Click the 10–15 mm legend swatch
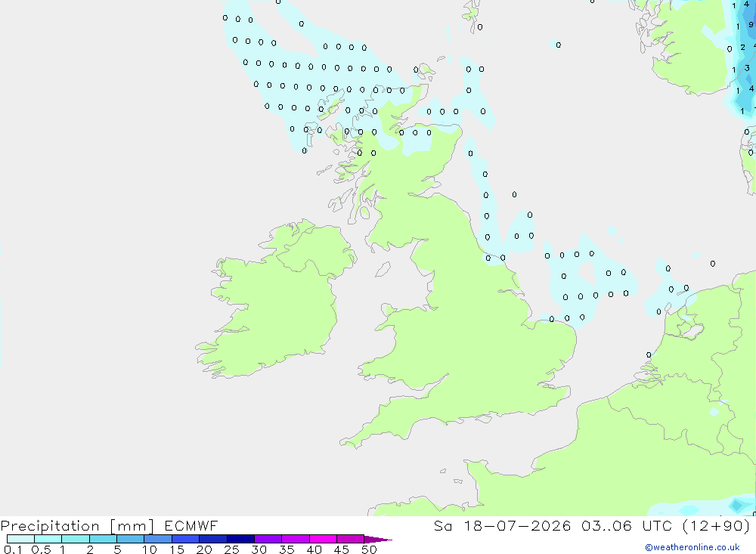 pos(158,539)
